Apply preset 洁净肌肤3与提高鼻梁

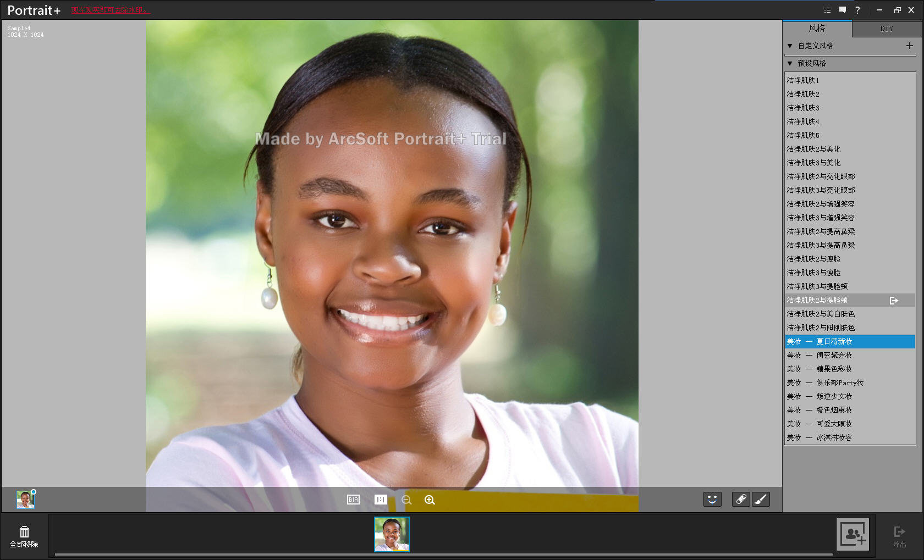850,245
